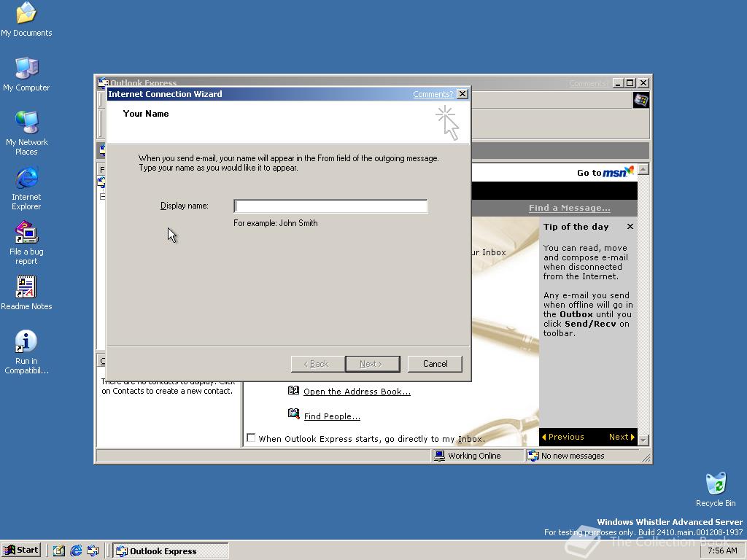Click the Windows logo throbber in Outlook Express
Screen dimensions: 747x560
pyautogui.click(x=640, y=100)
